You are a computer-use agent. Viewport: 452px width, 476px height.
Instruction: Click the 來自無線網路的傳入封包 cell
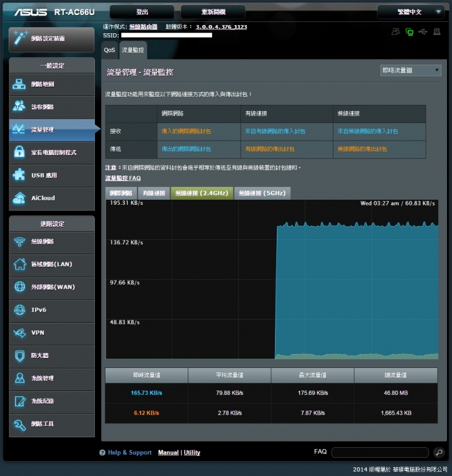coord(379,131)
